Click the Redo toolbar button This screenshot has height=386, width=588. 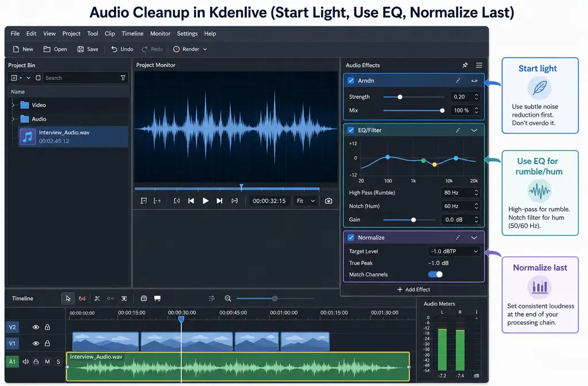[152, 49]
